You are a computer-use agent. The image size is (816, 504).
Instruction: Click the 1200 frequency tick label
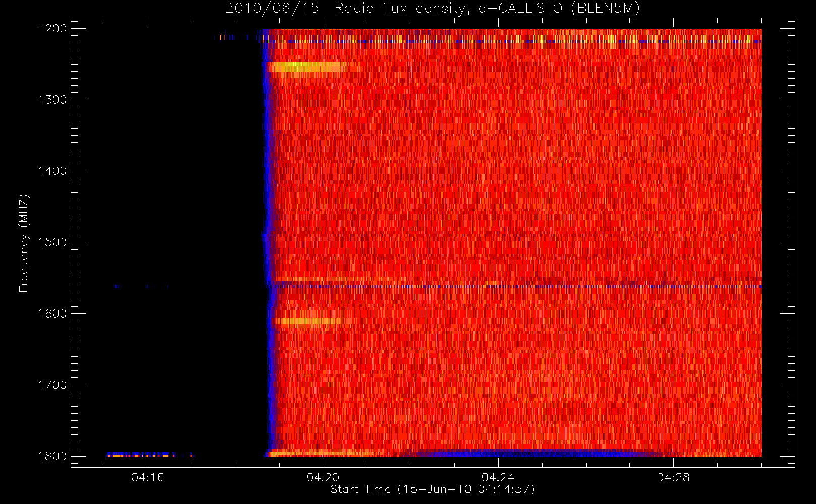52,29
